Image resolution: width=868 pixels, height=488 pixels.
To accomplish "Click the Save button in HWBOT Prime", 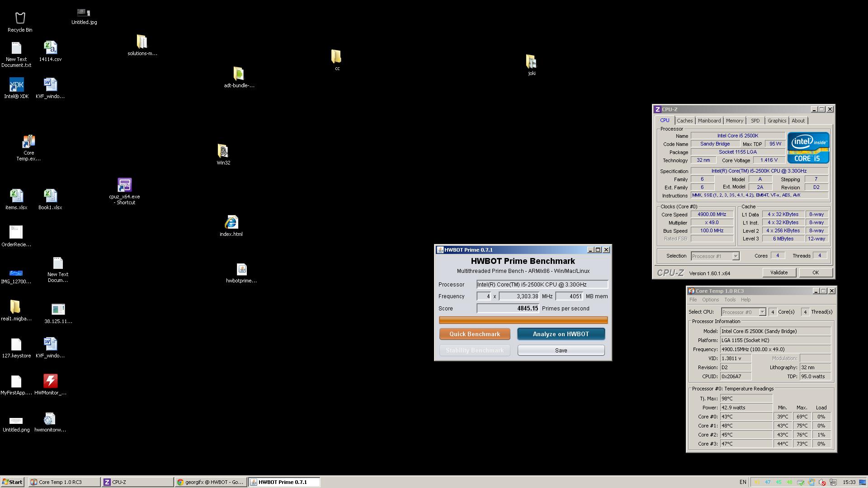I will 561,350.
